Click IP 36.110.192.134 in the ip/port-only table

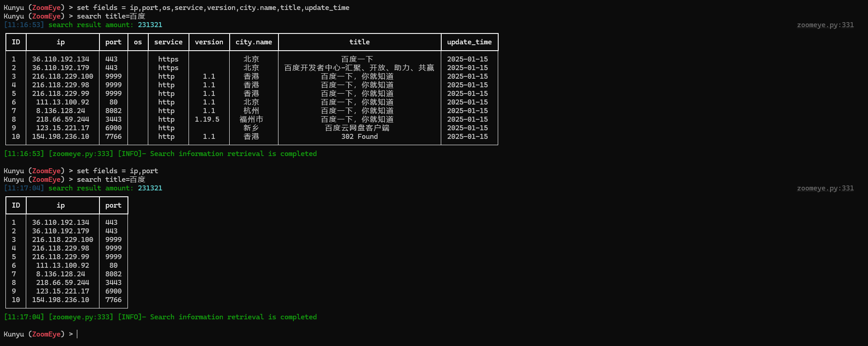pyautogui.click(x=61, y=223)
